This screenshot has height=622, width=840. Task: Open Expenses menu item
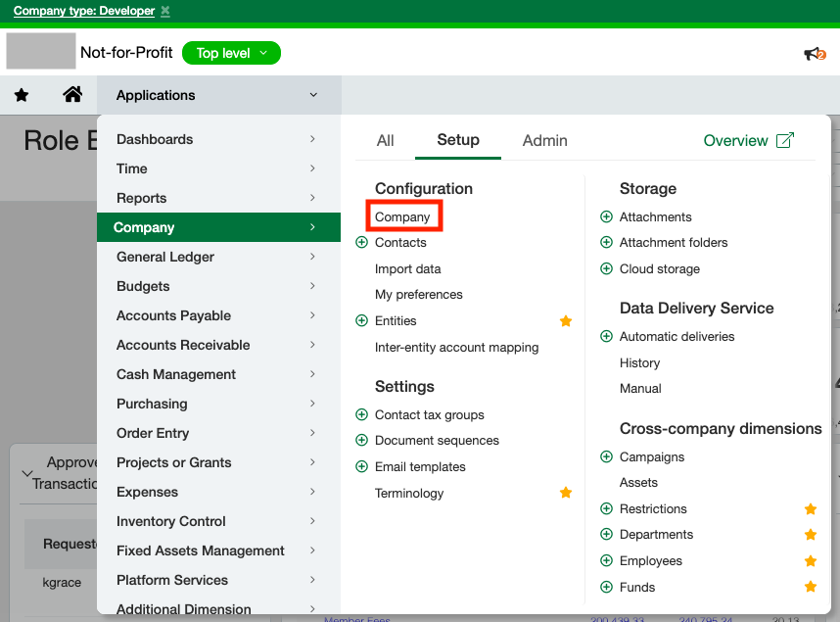click(x=218, y=492)
